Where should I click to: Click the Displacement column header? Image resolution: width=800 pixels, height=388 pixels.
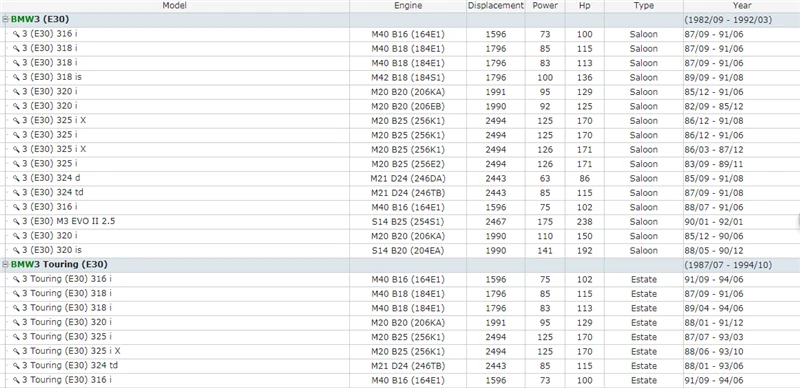(496, 6)
